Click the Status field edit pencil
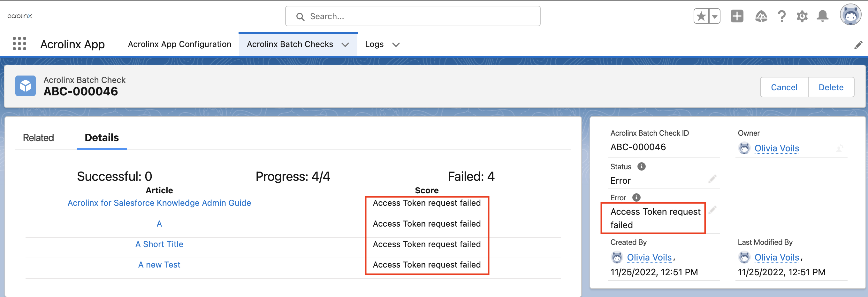 tap(712, 179)
